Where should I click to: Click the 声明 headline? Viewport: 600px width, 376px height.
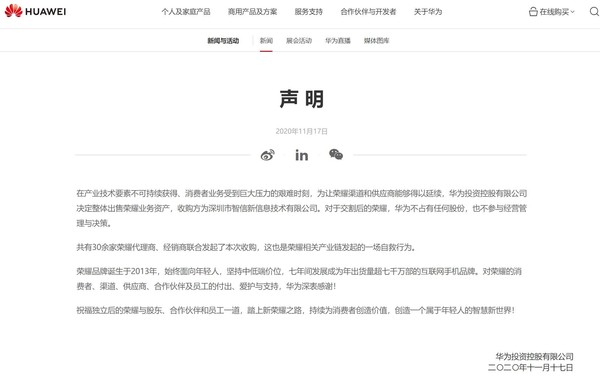coord(302,99)
